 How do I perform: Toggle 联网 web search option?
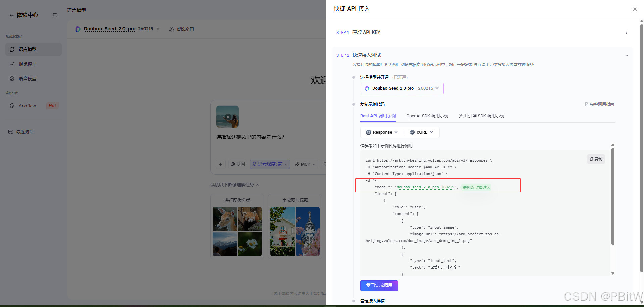(238, 164)
